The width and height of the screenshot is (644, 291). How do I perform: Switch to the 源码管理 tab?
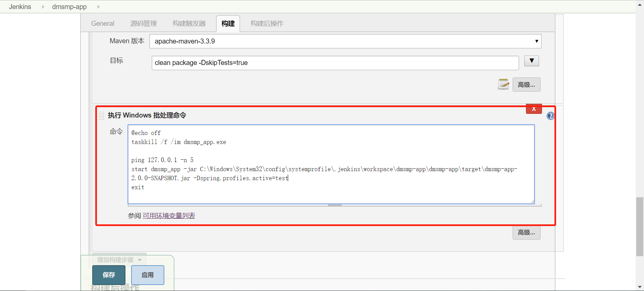tap(144, 23)
